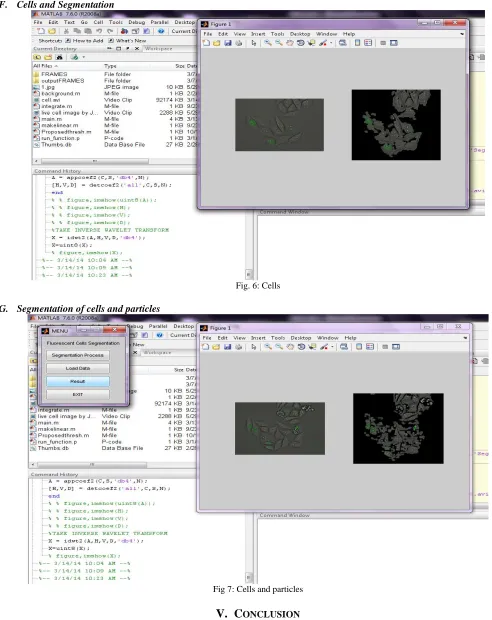This screenshot has height=620, width=492.
Task: Open View menu in Fig. 6 Figure 1 window
Action: pyautogui.click(x=240, y=34)
